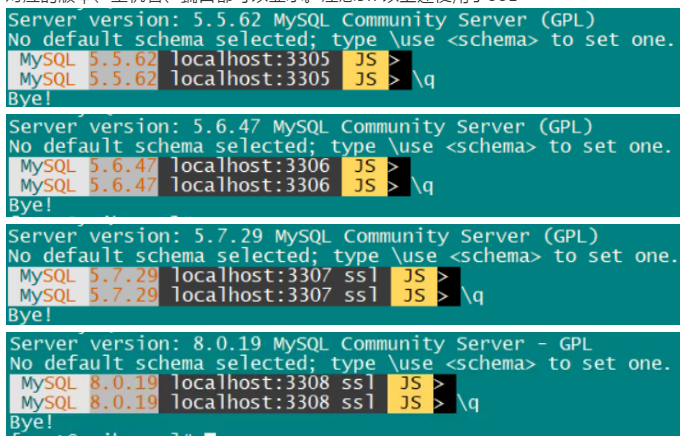This screenshot has height=438, width=680.
Task: Click the \q command after localhost:3308 ssl prompt
Action: pyautogui.click(x=468, y=403)
